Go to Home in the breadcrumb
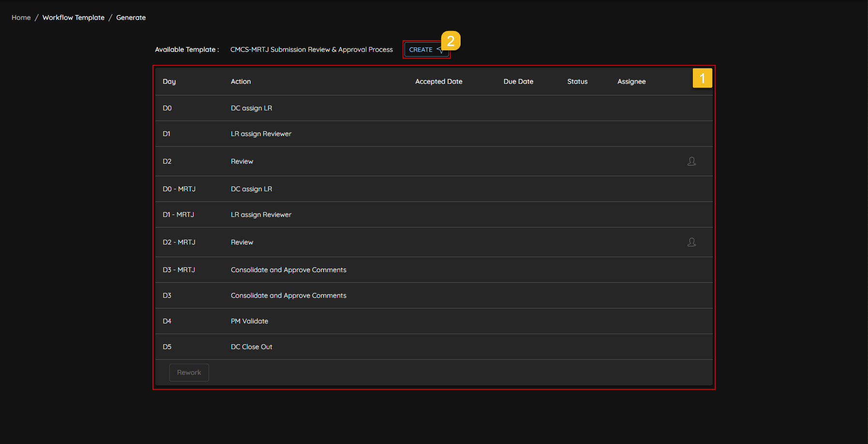This screenshot has height=444, width=868. pyautogui.click(x=21, y=17)
